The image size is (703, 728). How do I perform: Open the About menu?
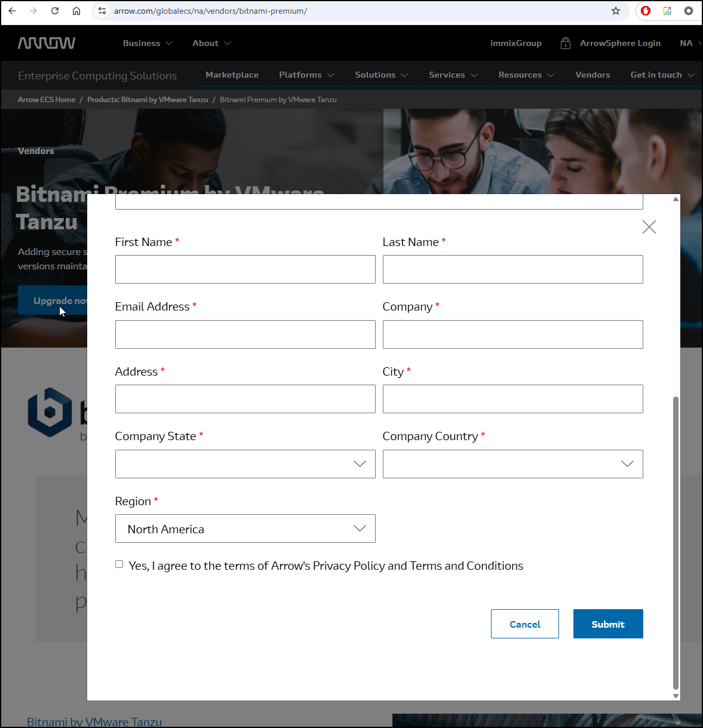(211, 43)
